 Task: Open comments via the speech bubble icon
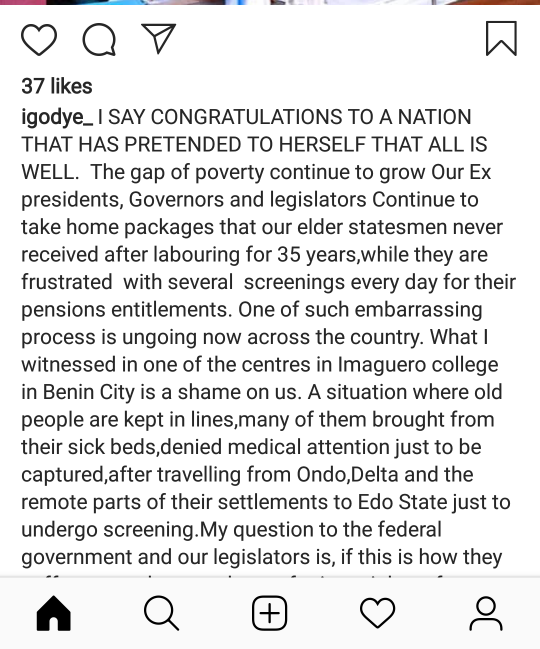99,39
